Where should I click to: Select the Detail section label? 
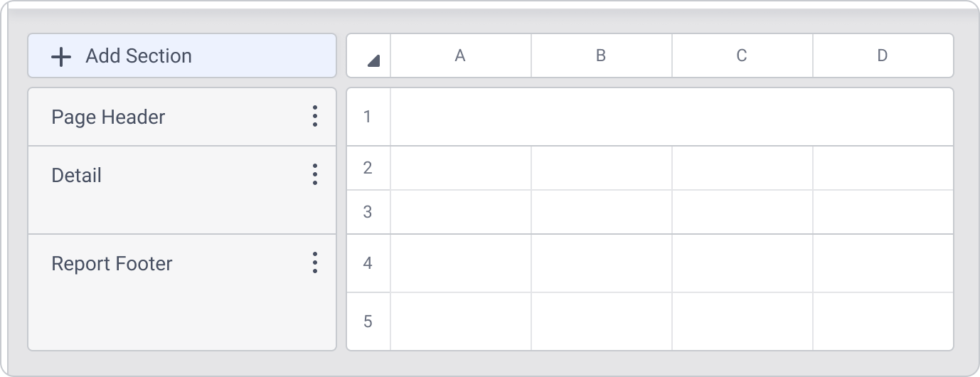(x=77, y=175)
